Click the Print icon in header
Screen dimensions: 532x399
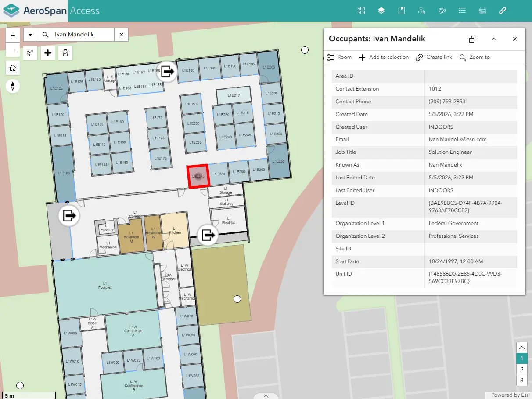click(482, 11)
